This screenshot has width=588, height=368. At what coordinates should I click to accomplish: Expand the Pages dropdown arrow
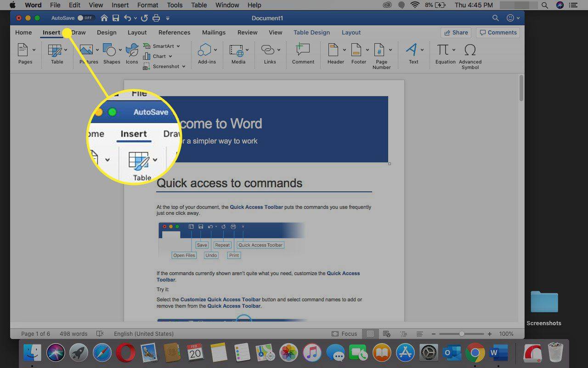pyautogui.click(x=34, y=50)
